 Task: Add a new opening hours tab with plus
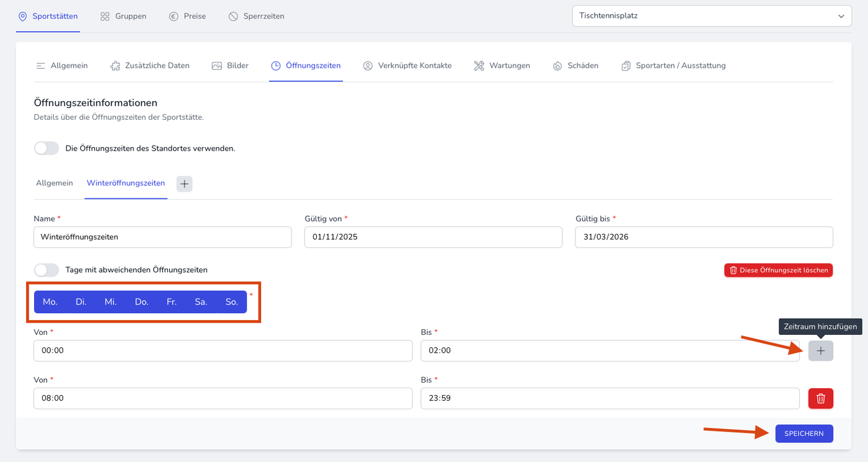[184, 184]
